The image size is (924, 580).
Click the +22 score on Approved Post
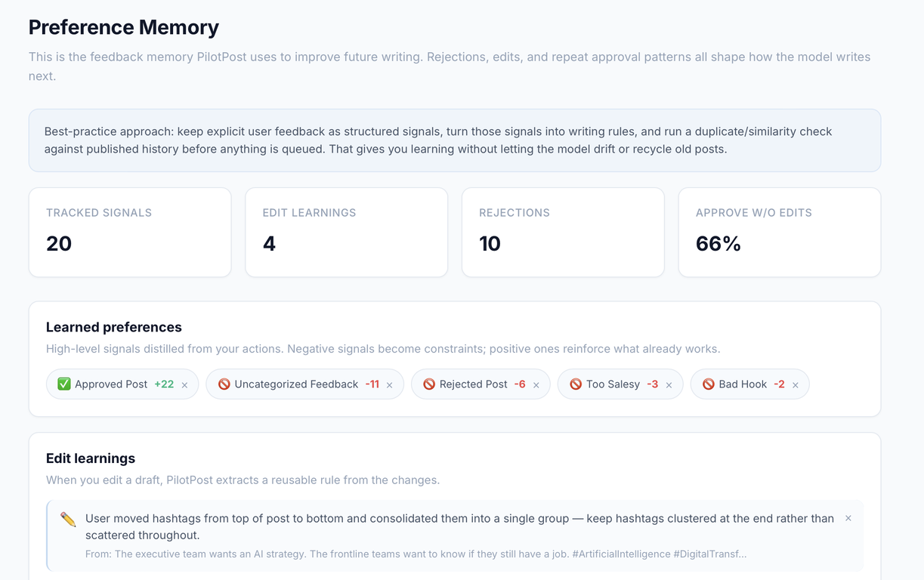pos(164,384)
